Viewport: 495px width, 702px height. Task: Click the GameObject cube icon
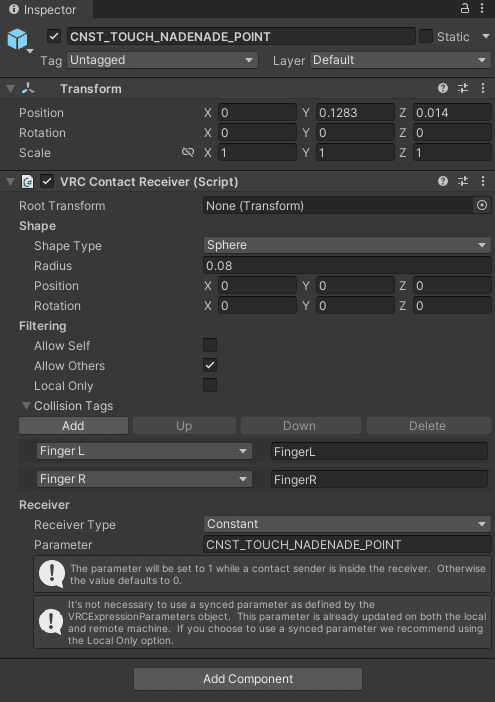pos(17,39)
